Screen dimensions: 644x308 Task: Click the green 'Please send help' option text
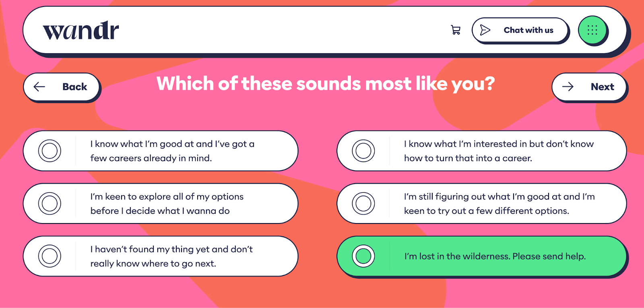495,256
